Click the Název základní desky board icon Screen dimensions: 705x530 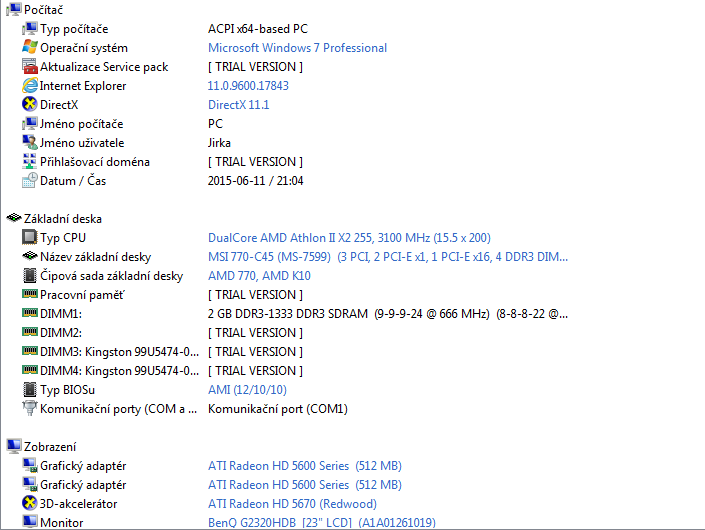[30, 256]
